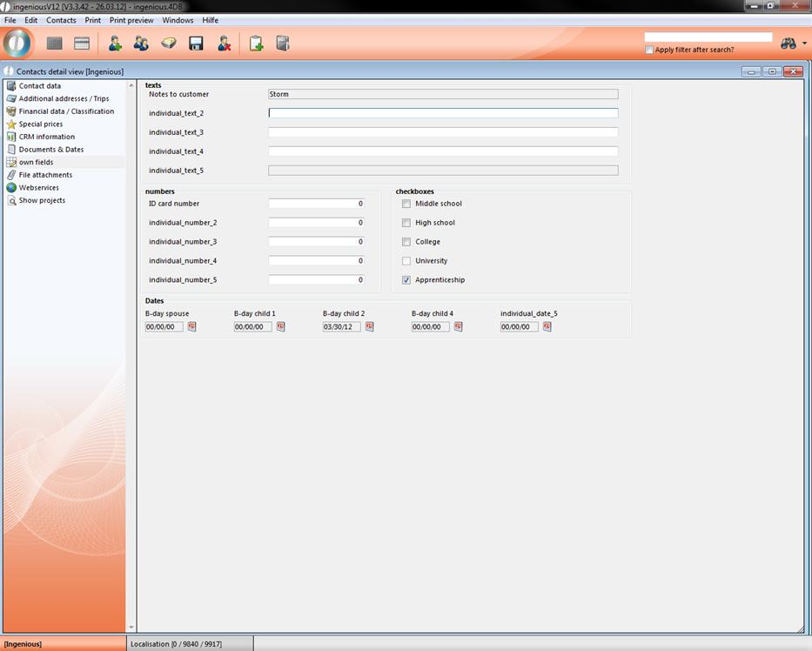Toggle Apply filter after search checkbox

pos(649,50)
